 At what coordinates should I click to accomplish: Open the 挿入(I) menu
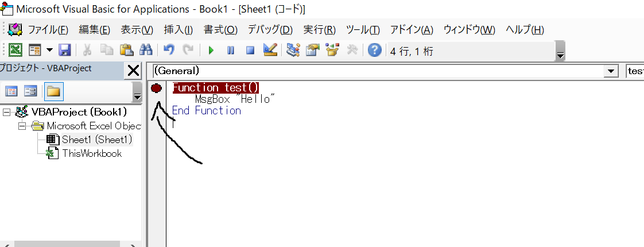[179, 30]
